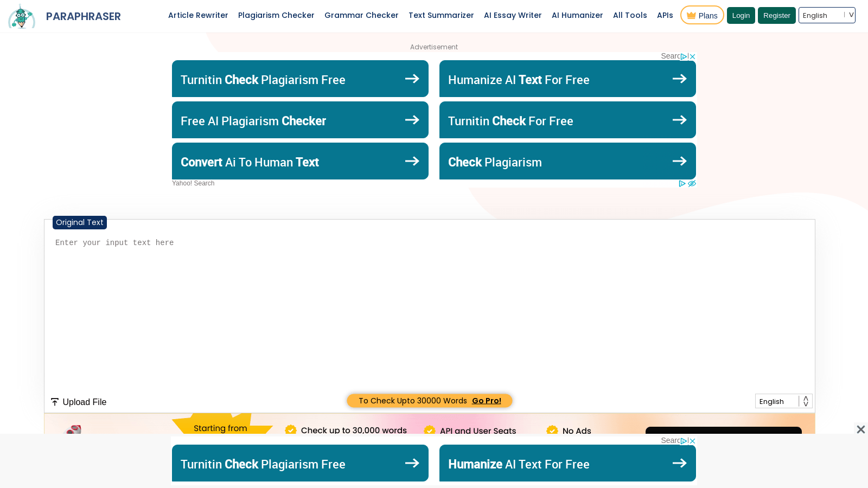Viewport: 868px width, 488px height.
Task: Open Check Plagiarism ad link
Action: tap(567, 161)
